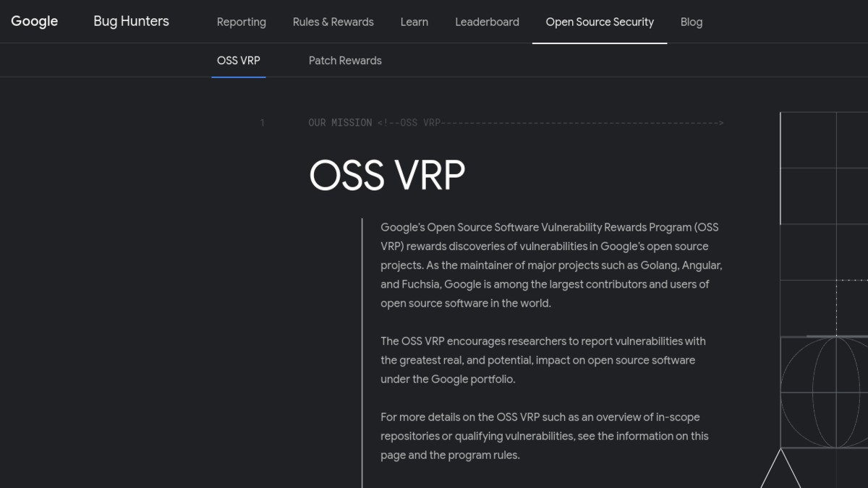The image size is (868, 488).
Task: Switch to the OSS VRP sub-tab
Action: pyautogui.click(x=239, y=61)
